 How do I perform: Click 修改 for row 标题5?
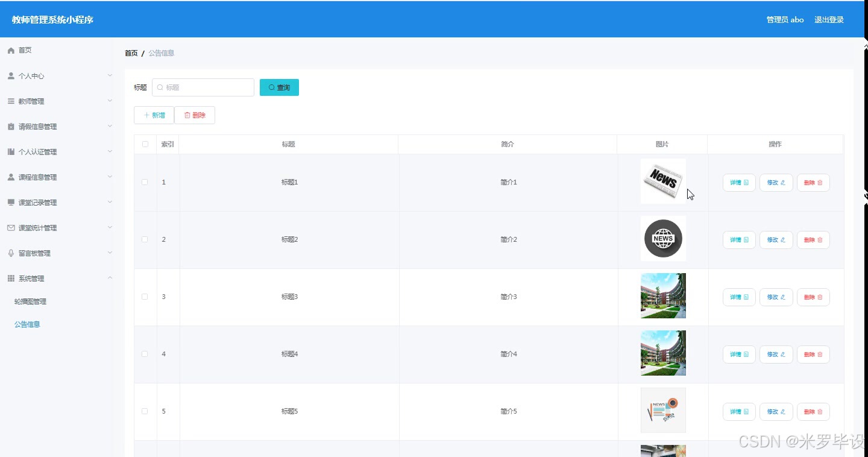tap(776, 412)
